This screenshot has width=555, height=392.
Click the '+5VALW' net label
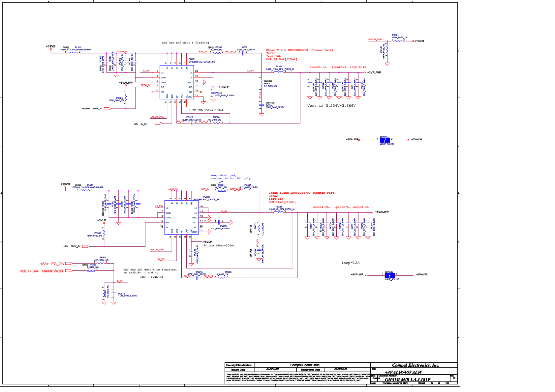(421, 275)
